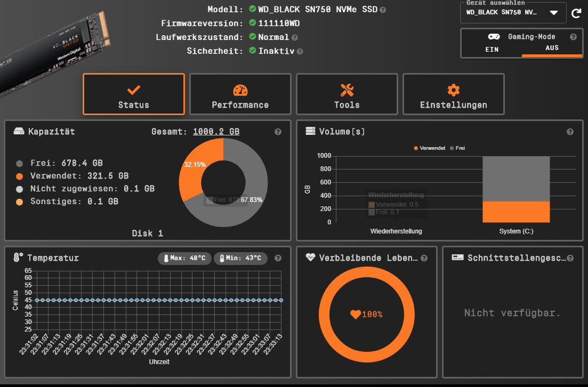Click the Temperatur panel help icon
Viewport: 588px width, 387px height.
278,258
